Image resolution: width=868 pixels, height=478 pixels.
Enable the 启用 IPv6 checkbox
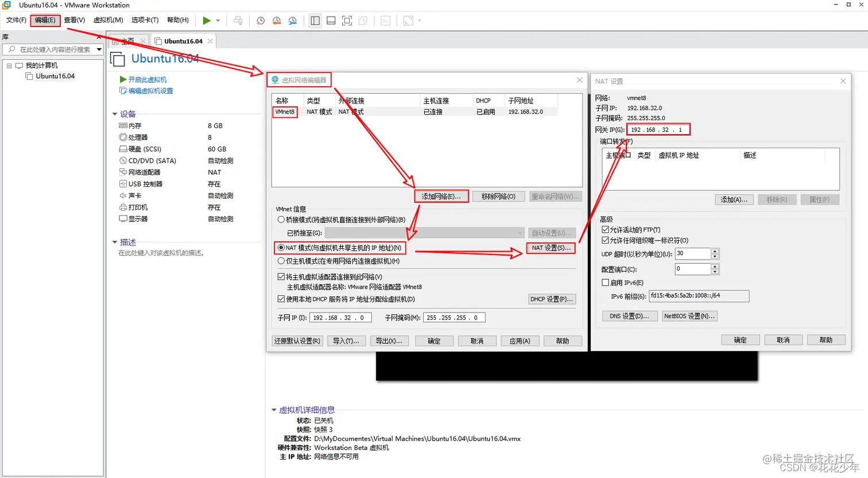click(x=605, y=283)
